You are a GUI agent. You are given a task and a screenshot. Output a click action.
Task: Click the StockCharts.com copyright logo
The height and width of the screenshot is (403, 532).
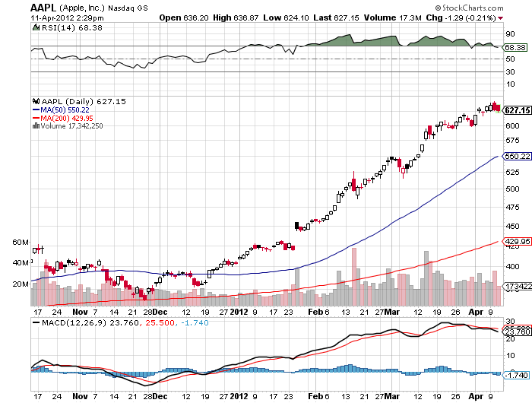point(469,8)
